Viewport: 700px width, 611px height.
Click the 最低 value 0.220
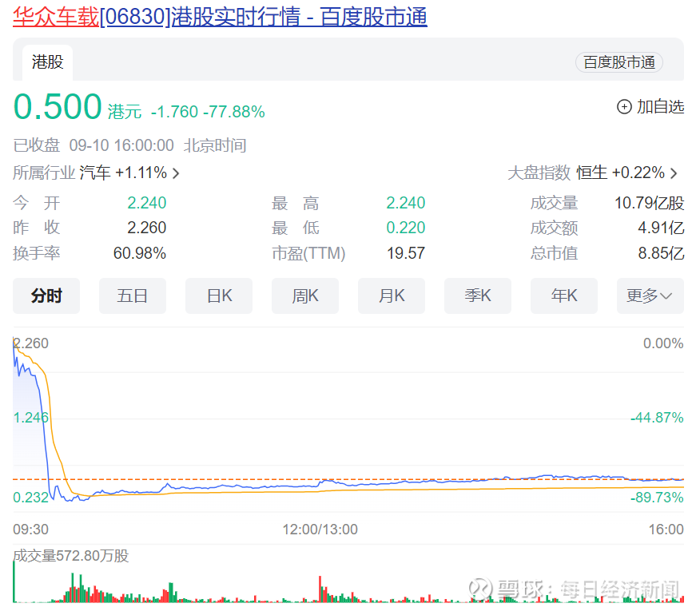(x=405, y=228)
